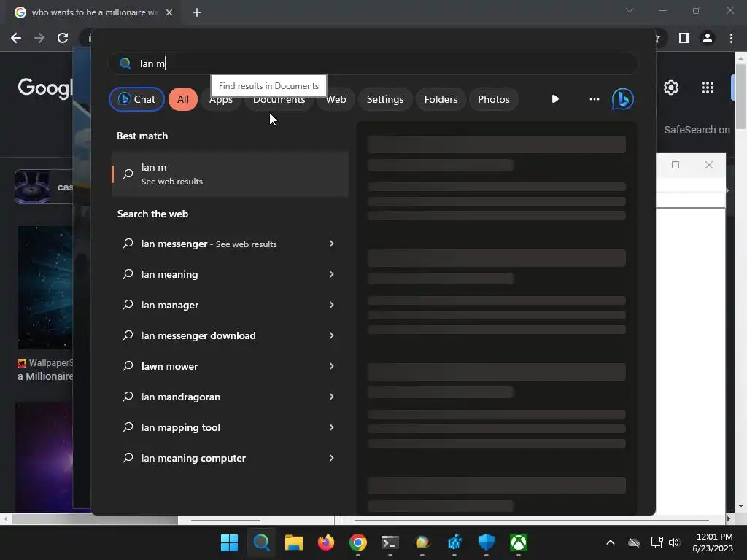Select 'lan mandragoran' suggestion text
Viewport: 747px width, 560px height.
click(x=181, y=397)
